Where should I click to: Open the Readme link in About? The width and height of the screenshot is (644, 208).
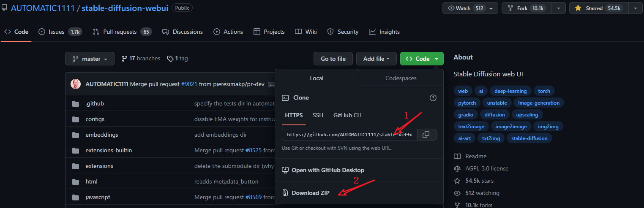click(x=470, y=156)
